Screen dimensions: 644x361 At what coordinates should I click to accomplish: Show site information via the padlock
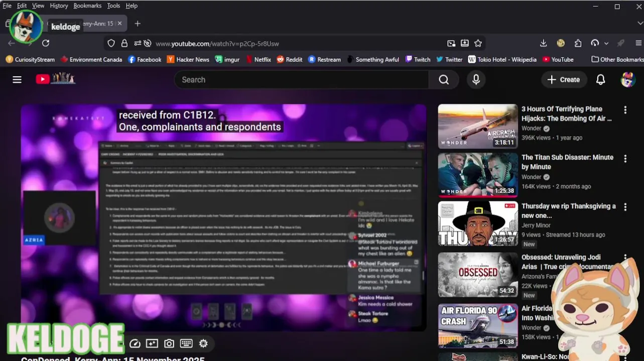pos(124,44)
